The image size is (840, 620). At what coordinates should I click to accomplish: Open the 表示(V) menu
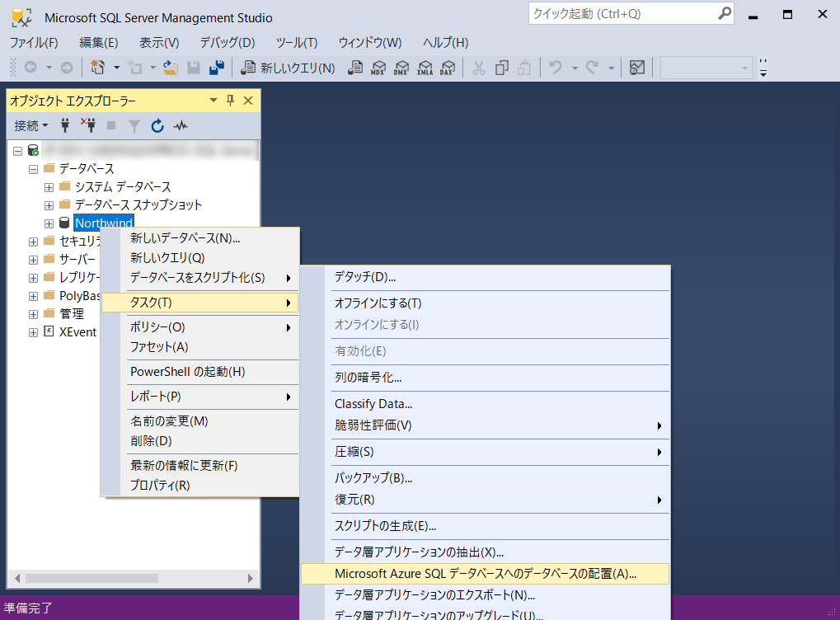[x=159, y=42]
